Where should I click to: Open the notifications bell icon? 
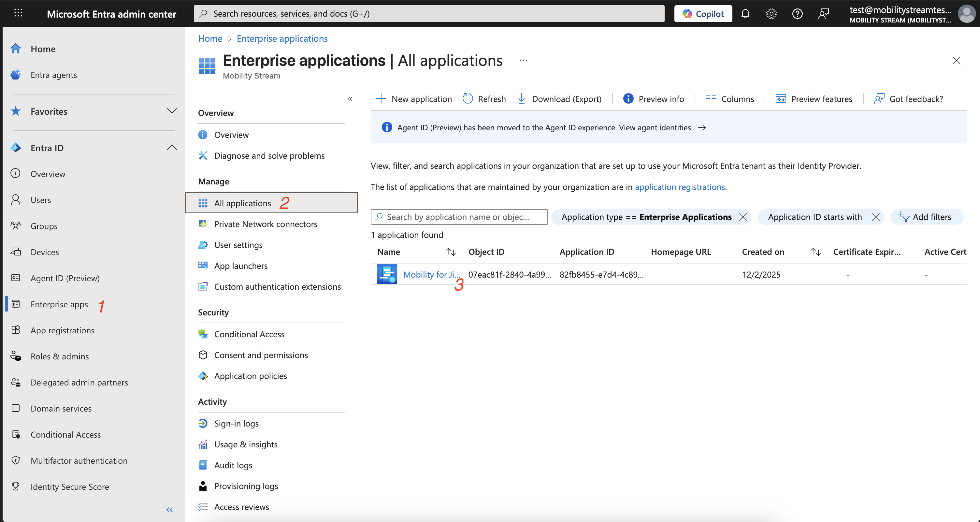[745, 14]
